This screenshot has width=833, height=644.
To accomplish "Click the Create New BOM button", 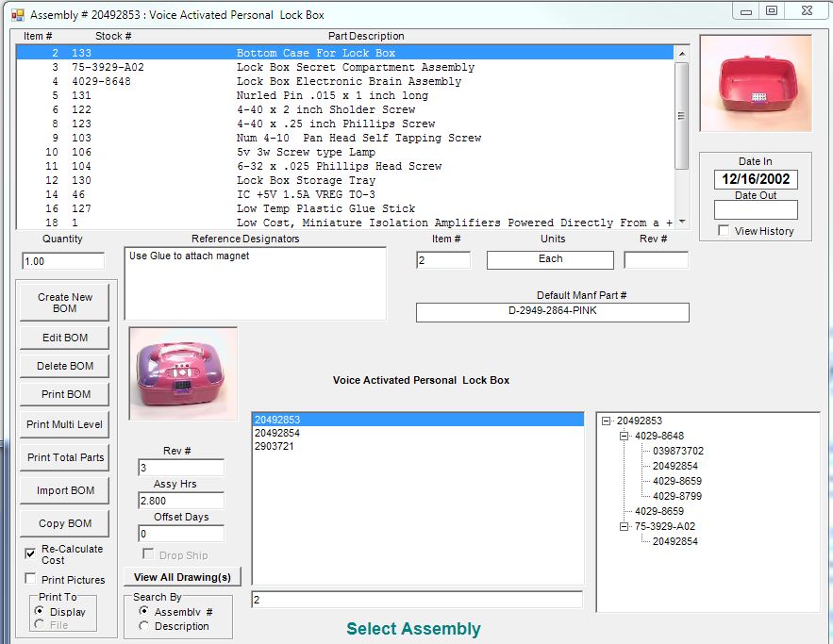I will coord(65,303).
